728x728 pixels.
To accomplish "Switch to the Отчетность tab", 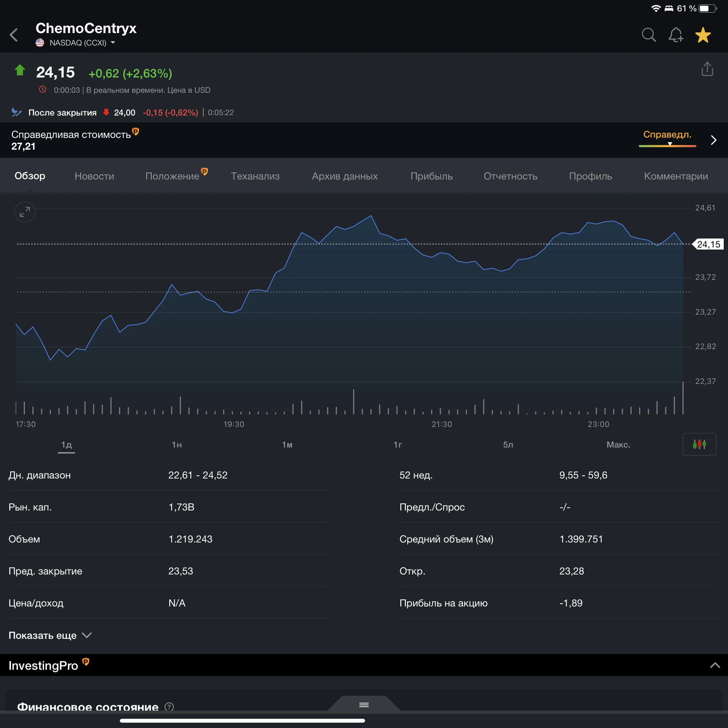I will coord(510,176).
